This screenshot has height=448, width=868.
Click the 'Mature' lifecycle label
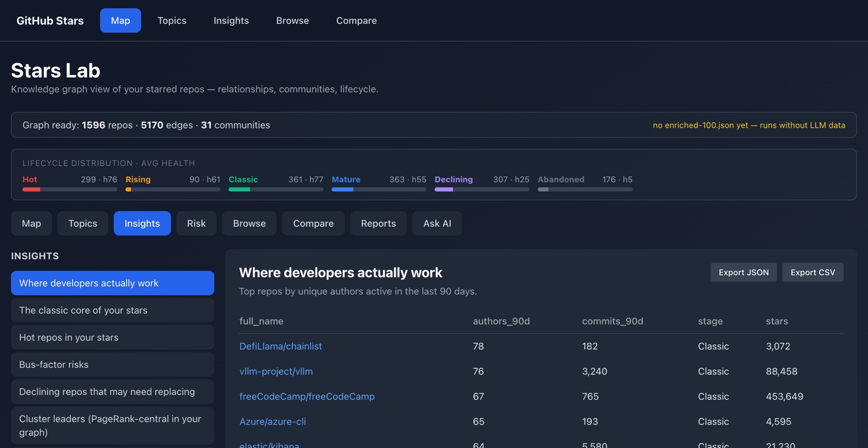(346, 179)
